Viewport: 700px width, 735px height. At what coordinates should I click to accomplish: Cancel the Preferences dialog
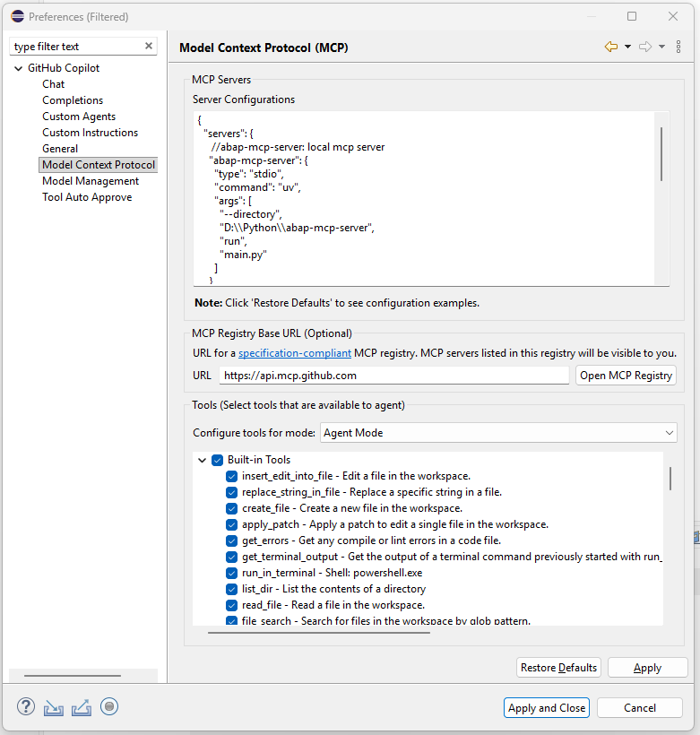(x=640, y=708)
